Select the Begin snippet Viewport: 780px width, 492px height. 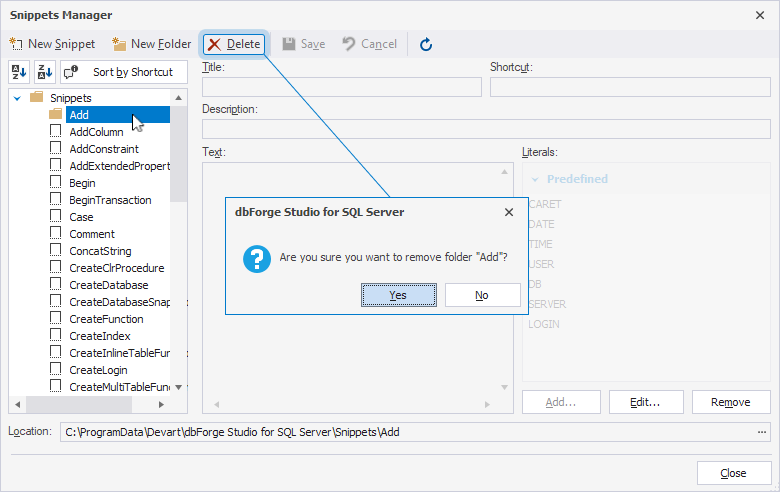[82, 183]
